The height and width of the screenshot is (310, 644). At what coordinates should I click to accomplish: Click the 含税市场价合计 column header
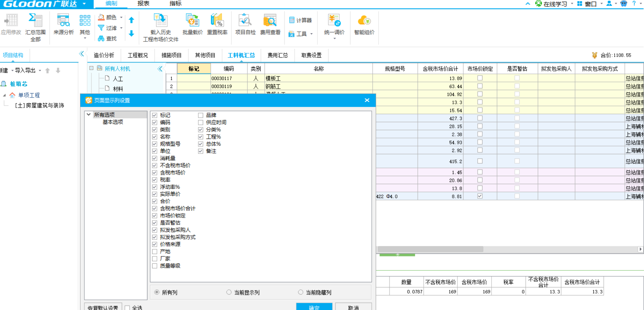point(440,69)
